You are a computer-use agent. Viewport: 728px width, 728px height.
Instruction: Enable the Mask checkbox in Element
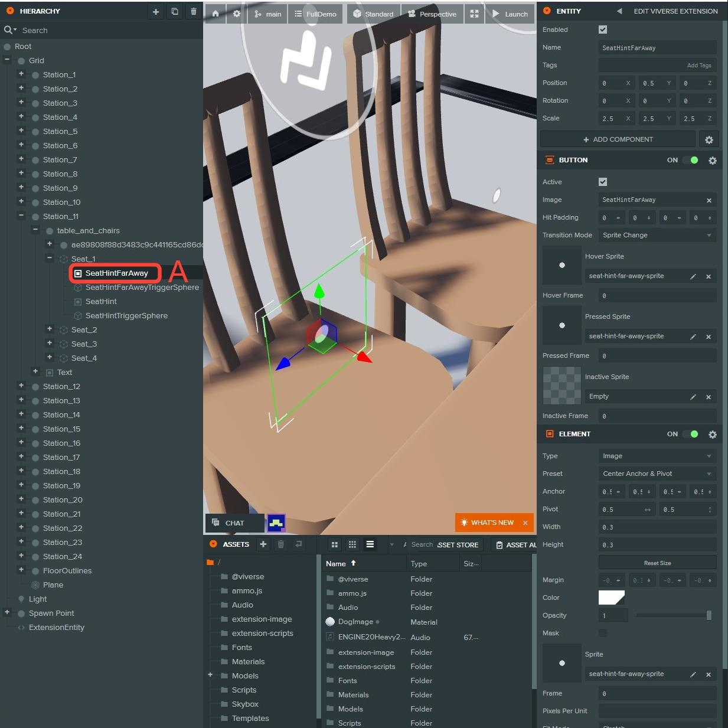(603, 633)
